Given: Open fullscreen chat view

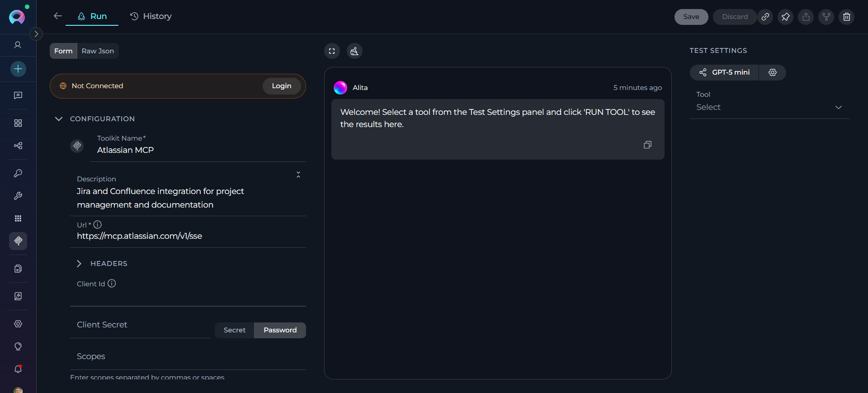Looking at the screenshot, I should pos(332,51).
